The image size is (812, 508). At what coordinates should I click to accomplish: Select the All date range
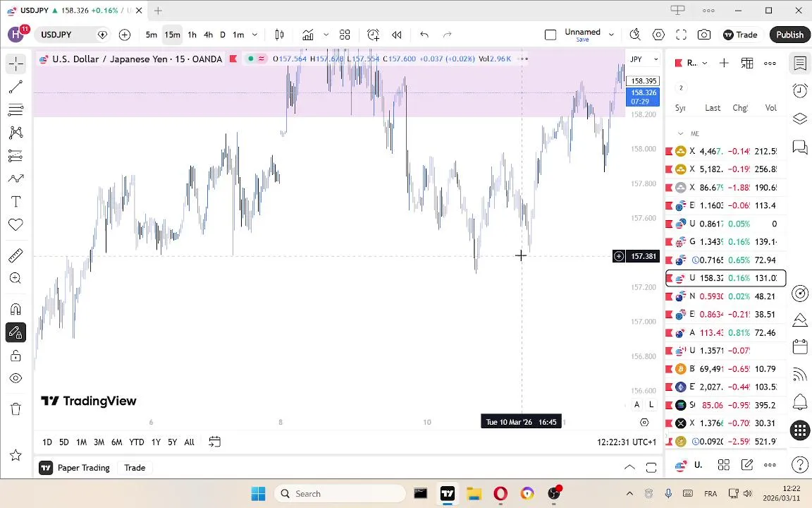pyautogui.click(x=189, y=442)
